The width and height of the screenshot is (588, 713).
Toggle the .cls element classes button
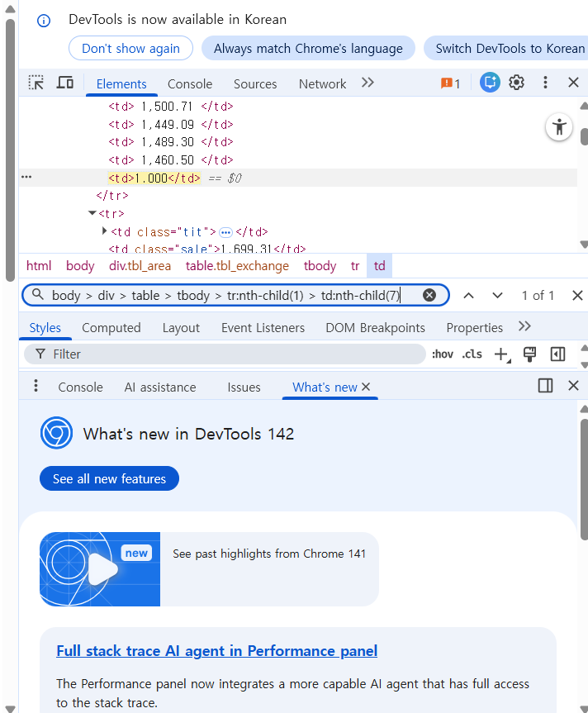pos(472,354)
